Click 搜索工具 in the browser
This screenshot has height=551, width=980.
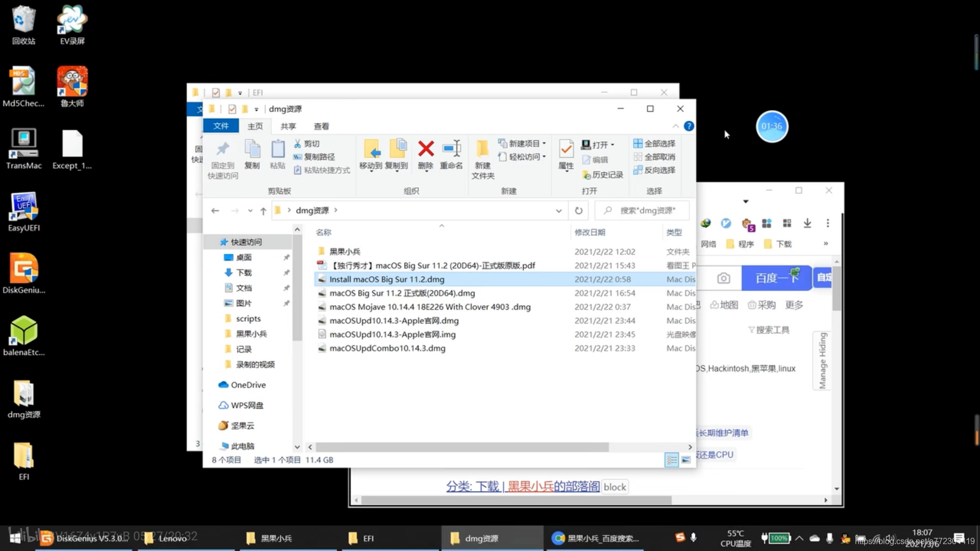(769, 330)
